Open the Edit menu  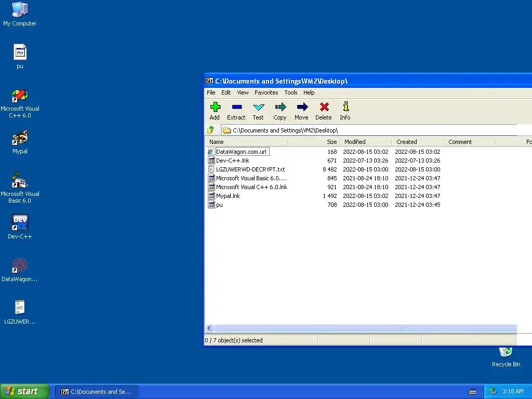(x=226, y=92)
